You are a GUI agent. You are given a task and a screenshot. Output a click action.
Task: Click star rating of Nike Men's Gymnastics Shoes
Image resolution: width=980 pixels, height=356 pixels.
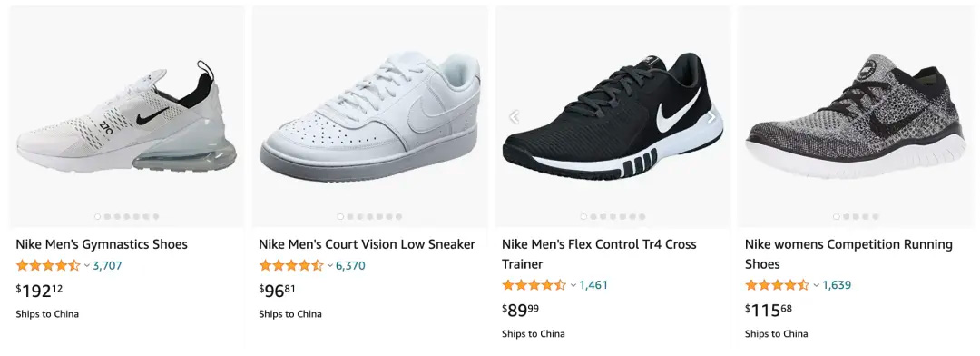pyautogui.click(x=48, y=265)
